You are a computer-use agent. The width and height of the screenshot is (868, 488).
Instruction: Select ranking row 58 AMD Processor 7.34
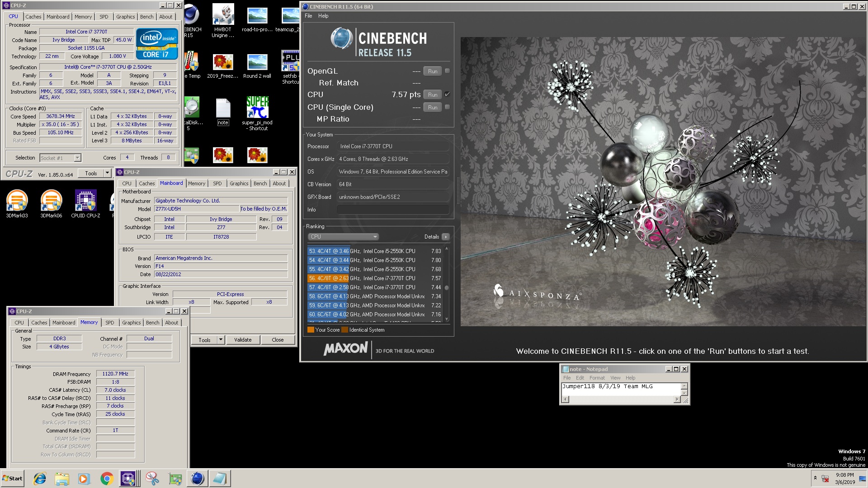(x=375, y=296)
